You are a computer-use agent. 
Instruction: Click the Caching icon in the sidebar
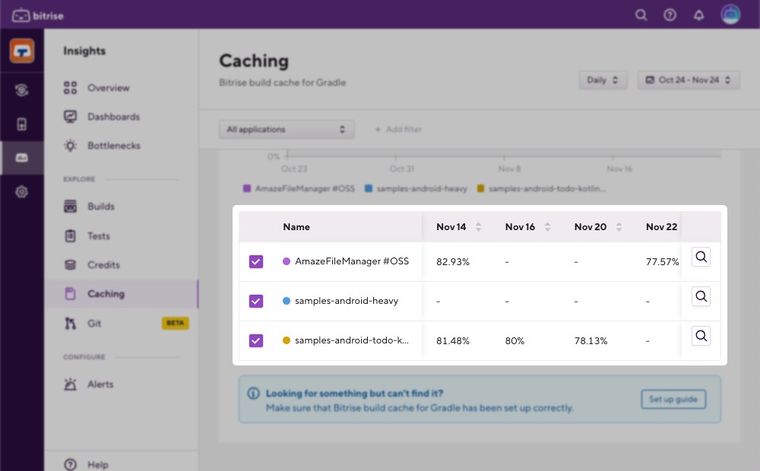coord(70,294)
